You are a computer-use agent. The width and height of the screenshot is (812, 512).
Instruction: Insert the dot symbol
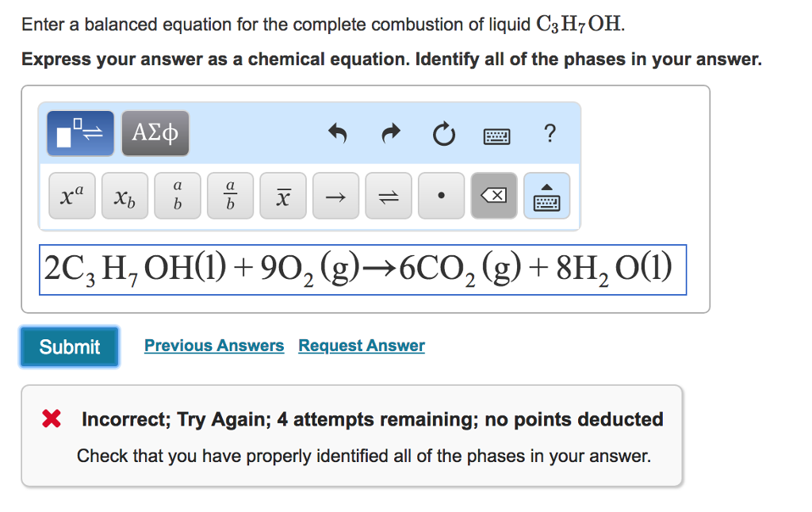click(441, 195)
